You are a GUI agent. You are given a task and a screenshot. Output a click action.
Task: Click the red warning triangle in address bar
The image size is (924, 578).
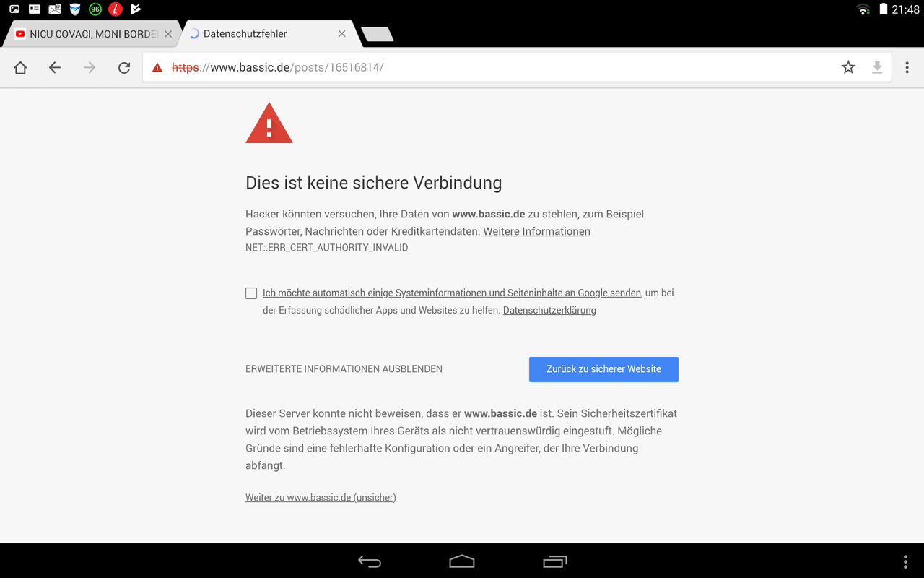[157, 68]
